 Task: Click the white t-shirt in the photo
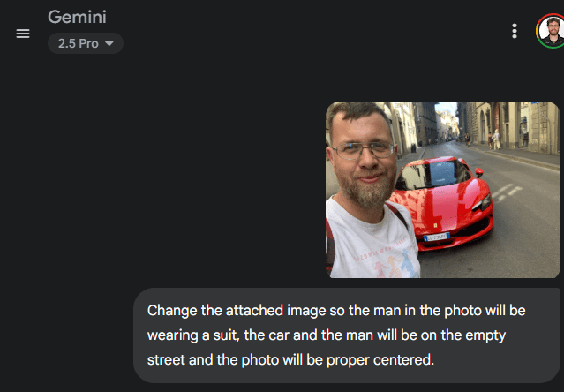372,245
